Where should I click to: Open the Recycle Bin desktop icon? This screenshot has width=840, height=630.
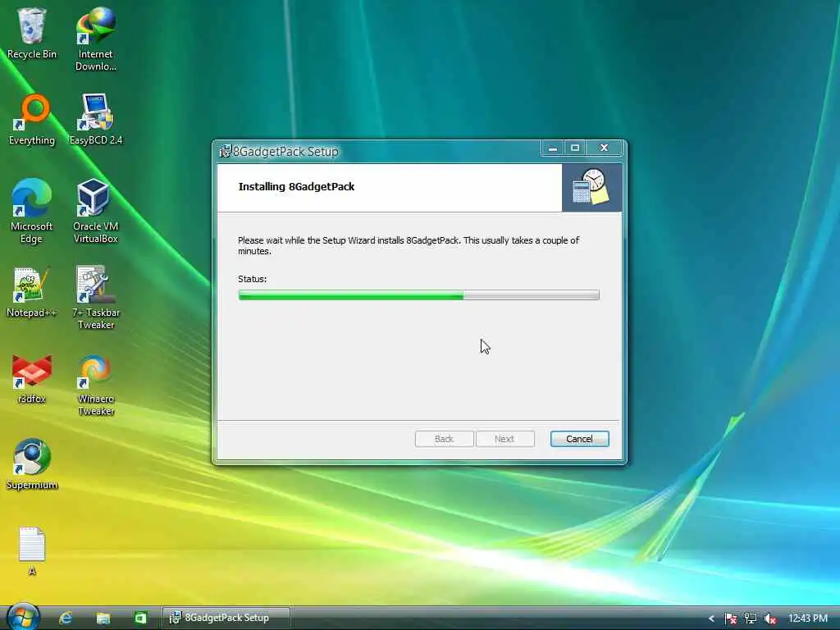tap(32, 34)
